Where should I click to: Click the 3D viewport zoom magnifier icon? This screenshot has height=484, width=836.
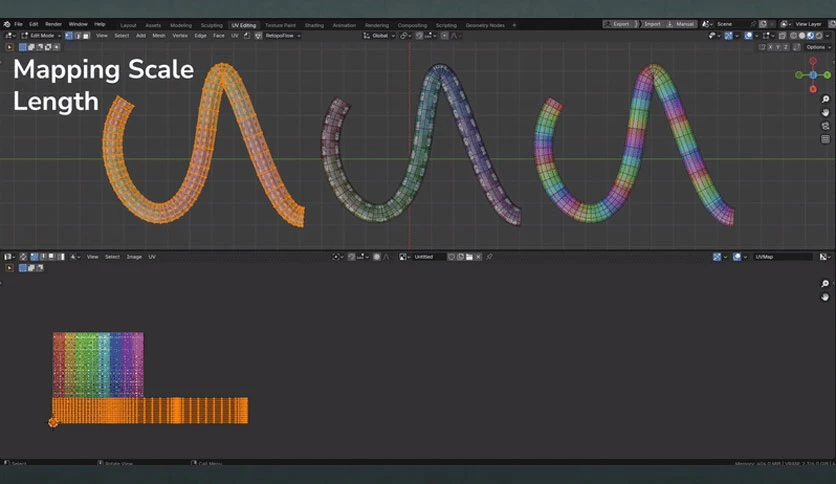(825, 99)
